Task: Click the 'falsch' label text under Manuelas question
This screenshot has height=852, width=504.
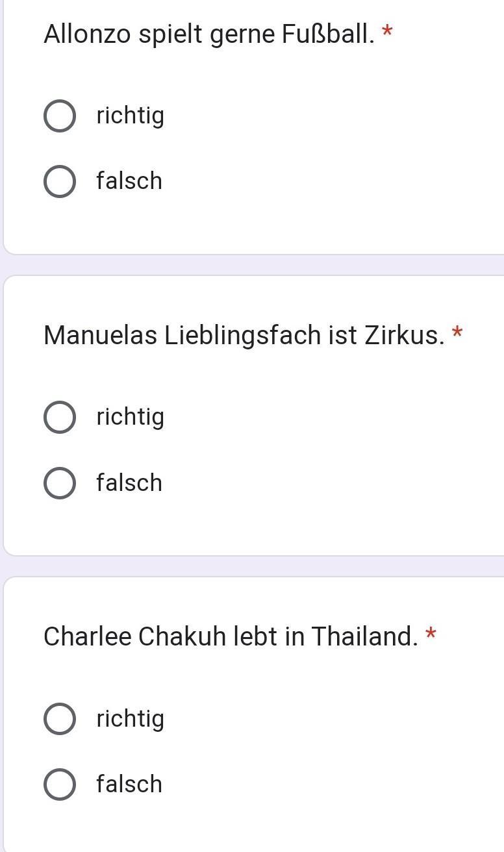Action: [129, 483]
